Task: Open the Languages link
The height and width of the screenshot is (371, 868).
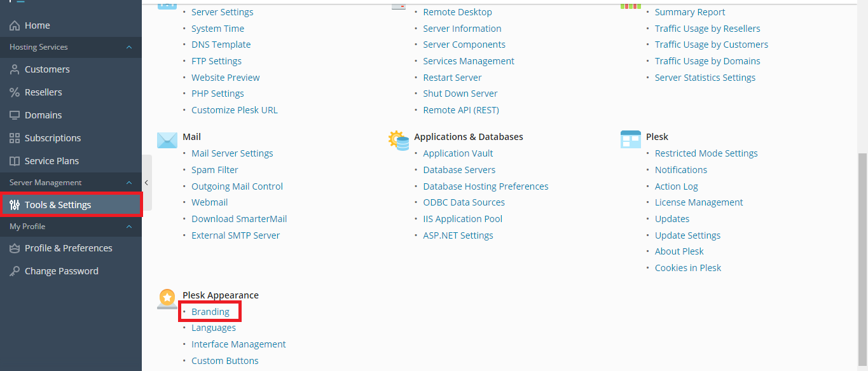Action: tap(214, 328)
